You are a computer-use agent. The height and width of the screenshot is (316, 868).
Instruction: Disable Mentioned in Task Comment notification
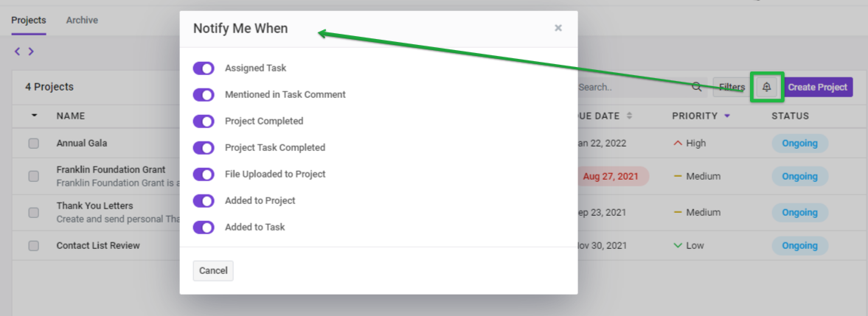pos(204,94)
